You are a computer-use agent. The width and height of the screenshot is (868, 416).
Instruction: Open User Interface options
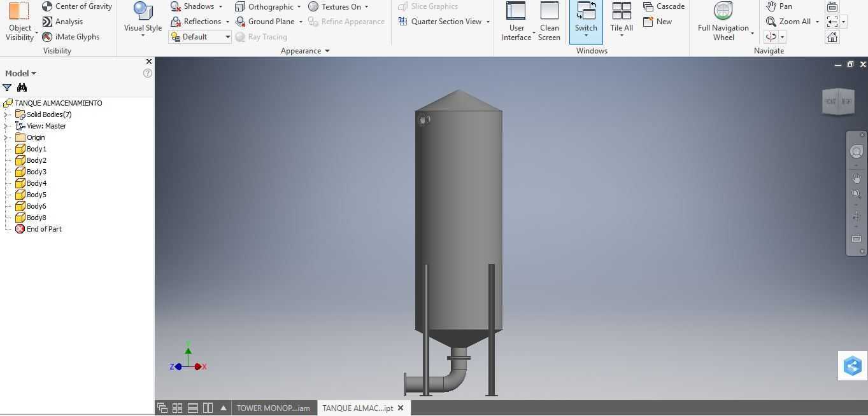(516, 22)
